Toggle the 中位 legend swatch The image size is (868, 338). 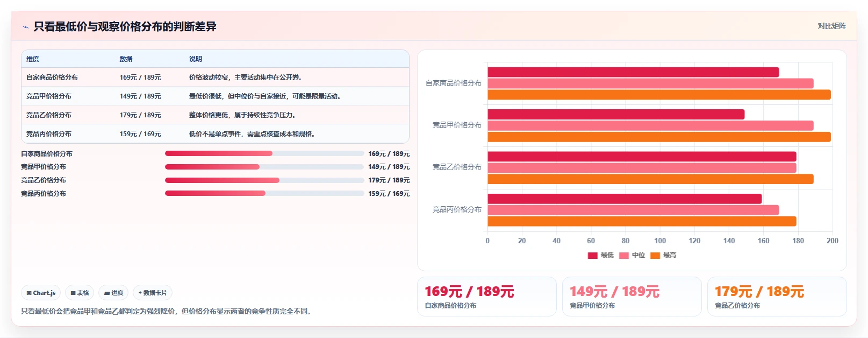pyautogui.click(x=624, y=256)
